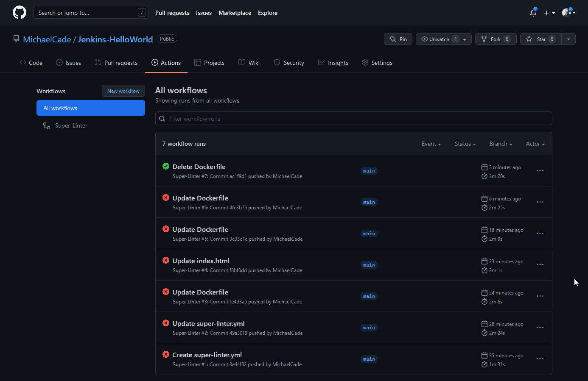The width and height of the screenshot is (588, 381).
Task: Click the GitHub Octocat logo
Action: [20, 13]
